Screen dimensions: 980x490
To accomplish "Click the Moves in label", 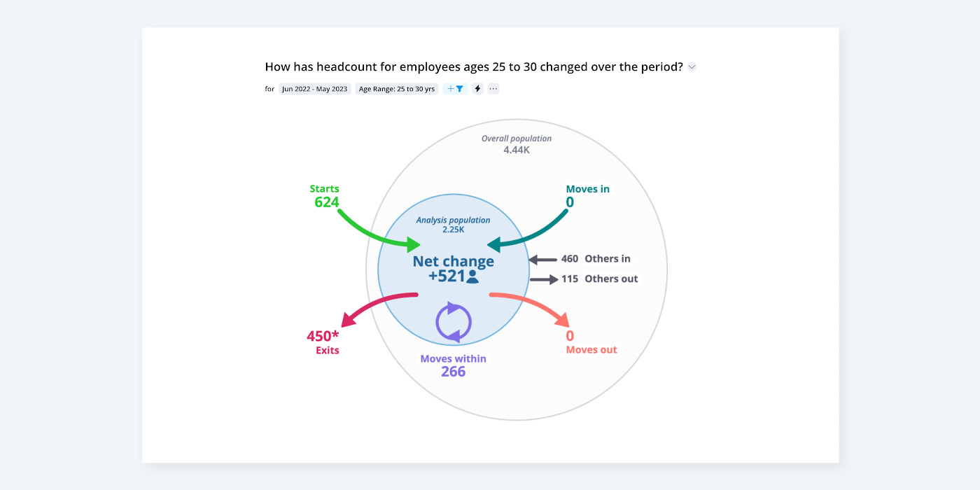I will coord(587,189).
